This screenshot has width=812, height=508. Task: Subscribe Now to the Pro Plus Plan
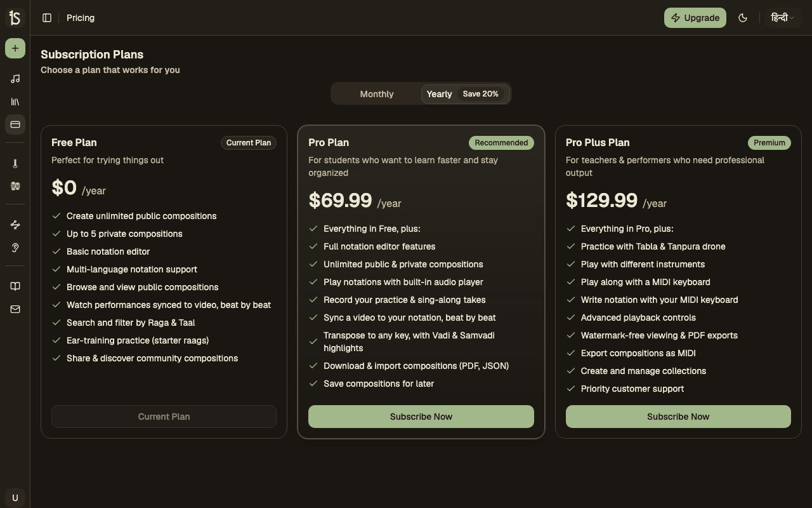[678, 417]
